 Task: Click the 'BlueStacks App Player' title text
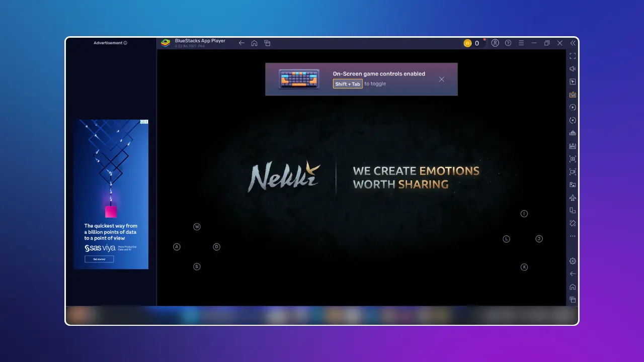click(x=200, y=41)
